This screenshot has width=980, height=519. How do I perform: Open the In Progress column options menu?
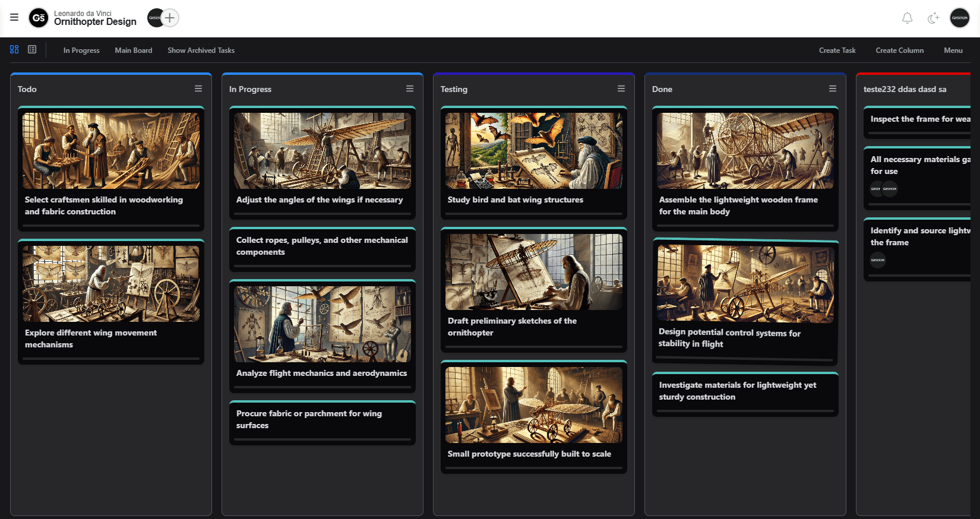click(410, 89)
